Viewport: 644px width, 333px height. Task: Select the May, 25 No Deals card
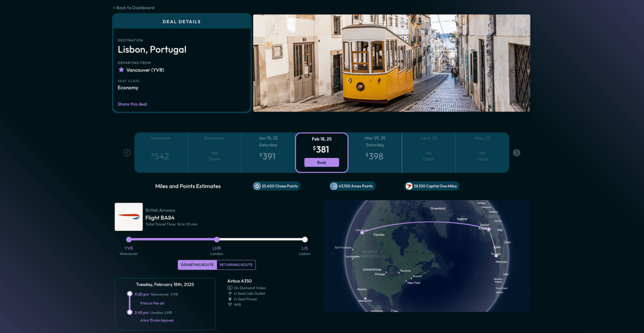point(482,153)
